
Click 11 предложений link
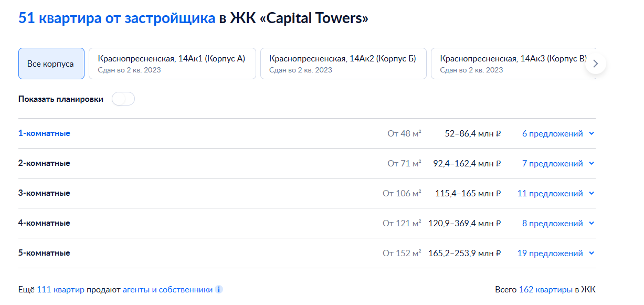(x=550, y=193)
